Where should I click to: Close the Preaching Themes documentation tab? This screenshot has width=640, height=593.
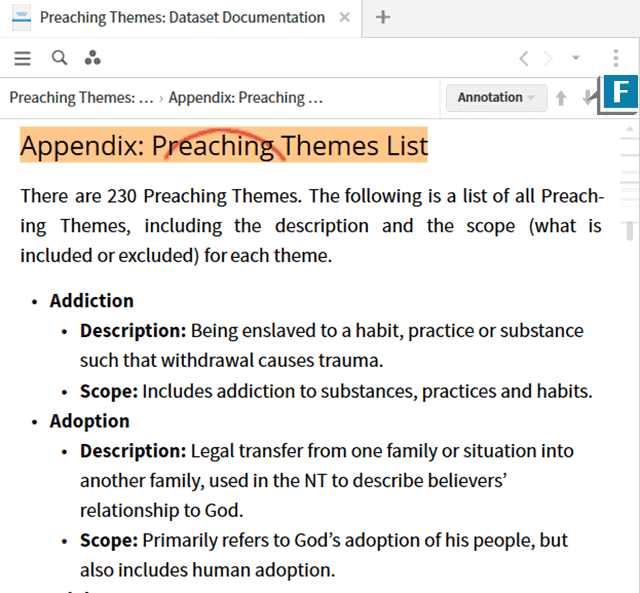tap(345, 18)
